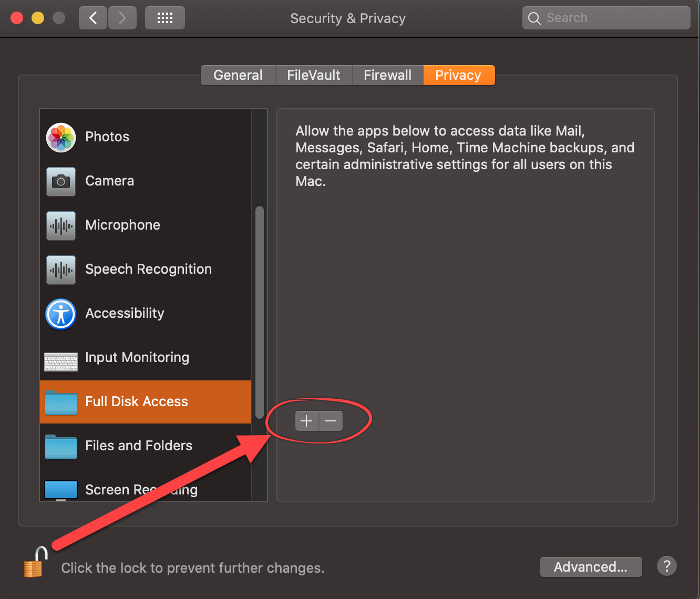Select the Input Monitoring row label
Image resolution: width=700 pixels, height=599 pixels.
[137, 357]
